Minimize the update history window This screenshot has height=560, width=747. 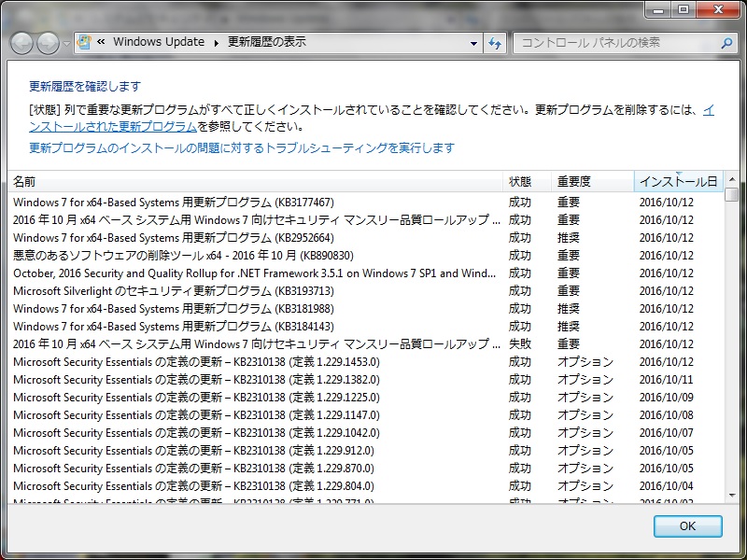coord(658,9)
